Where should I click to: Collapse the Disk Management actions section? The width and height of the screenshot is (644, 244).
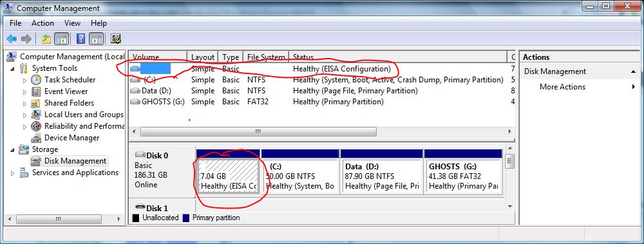(x=633, y=71)
